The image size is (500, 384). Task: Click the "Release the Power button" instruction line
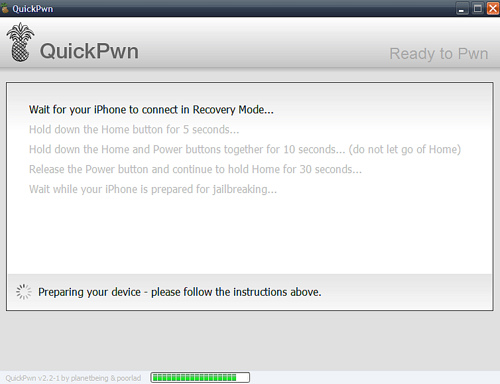[195, 169]
